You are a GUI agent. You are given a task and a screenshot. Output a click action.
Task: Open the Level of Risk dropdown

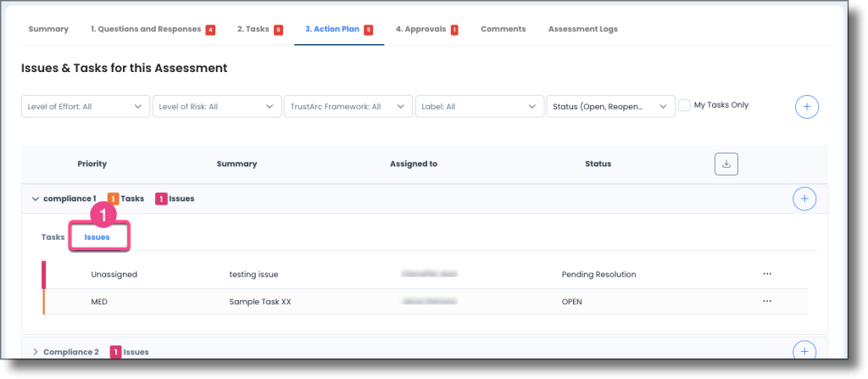click(x=216, y=107)
